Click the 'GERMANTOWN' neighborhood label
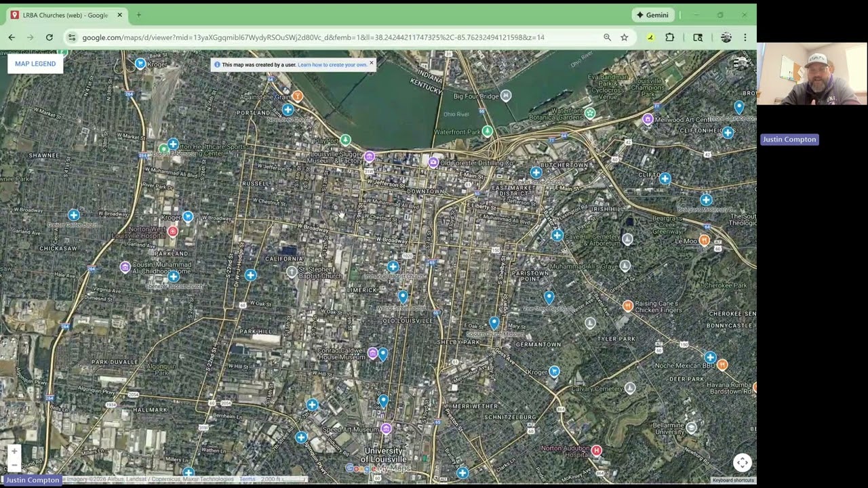Screen dimensions: 868x488 coord(538,344)
